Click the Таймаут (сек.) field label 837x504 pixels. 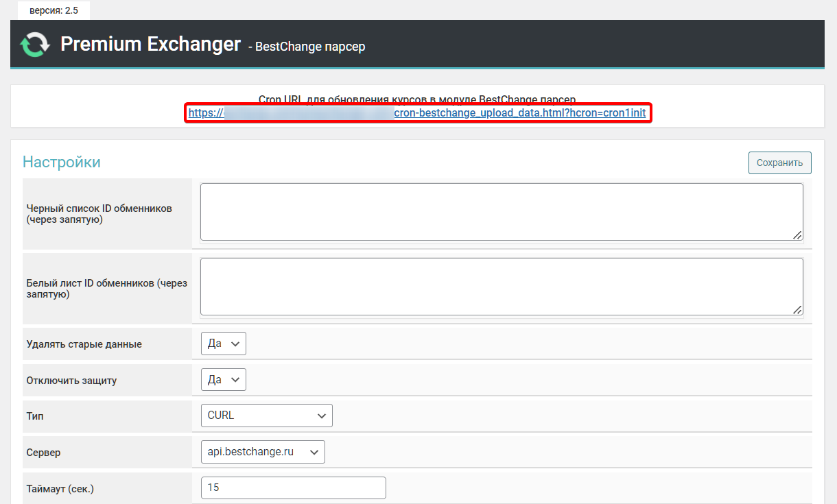pyautogui.click(x=60, y=488)
